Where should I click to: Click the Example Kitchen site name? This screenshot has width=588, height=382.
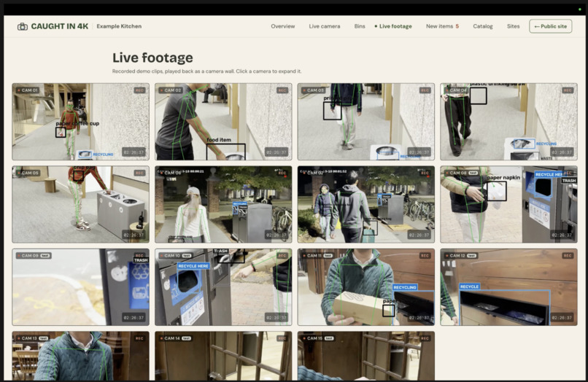point(119,26)
